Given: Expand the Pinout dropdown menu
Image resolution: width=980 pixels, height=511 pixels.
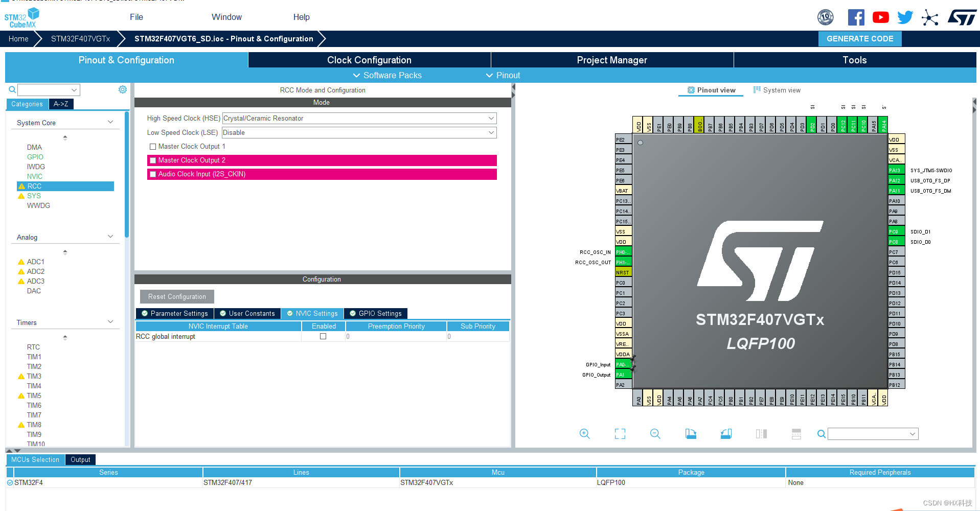Looking at the screenshot, I should pos(503,75).
